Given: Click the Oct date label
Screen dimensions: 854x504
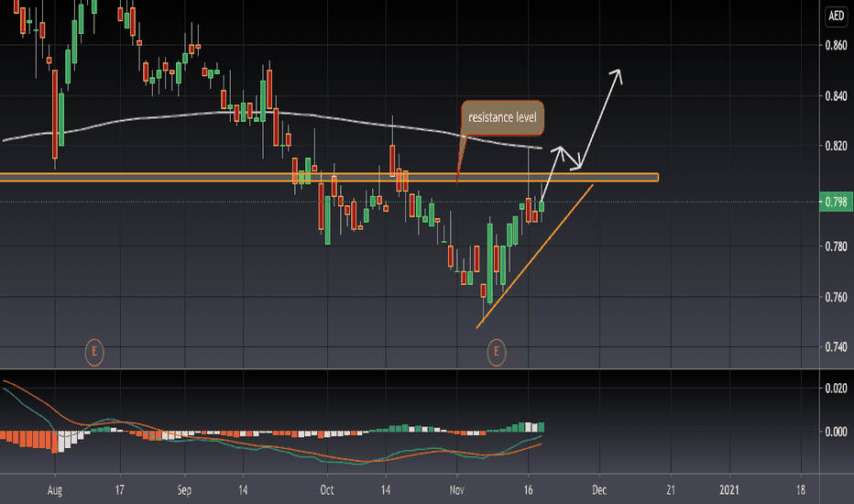Looking at the screenshot, I should [327, 490].
